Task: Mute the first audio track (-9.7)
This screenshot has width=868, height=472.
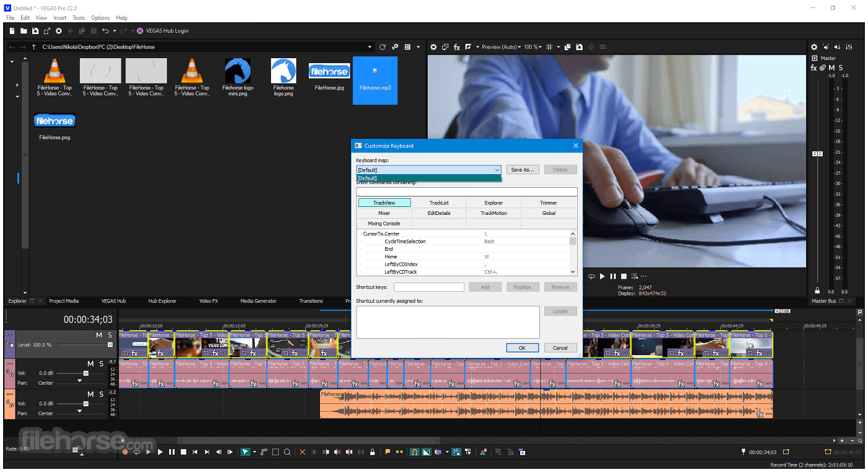Action: click(x=91, y=364)
